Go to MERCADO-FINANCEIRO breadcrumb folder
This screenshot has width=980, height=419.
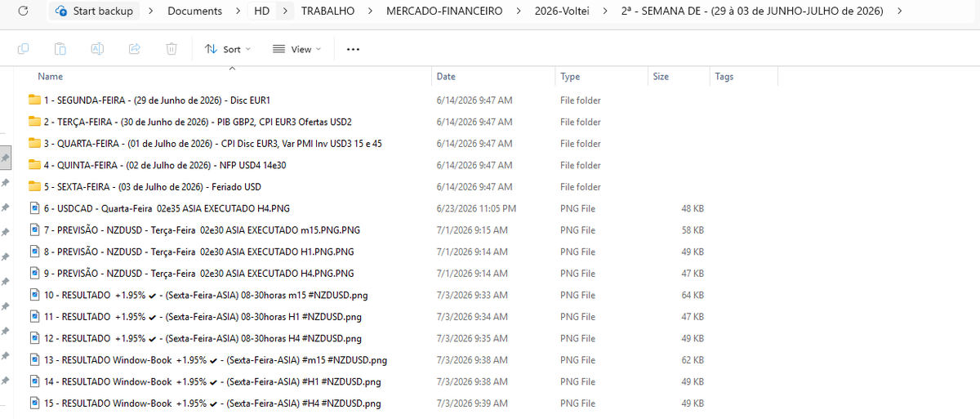[x=443, y=11]
